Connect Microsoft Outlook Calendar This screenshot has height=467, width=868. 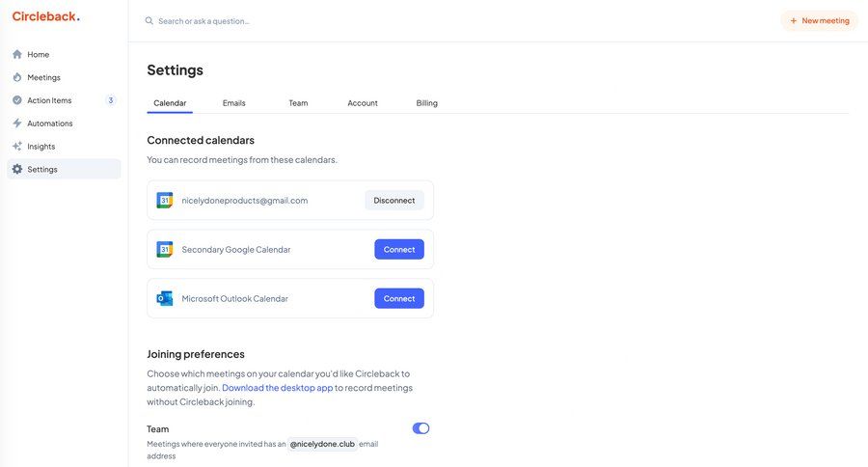point(399,299)
